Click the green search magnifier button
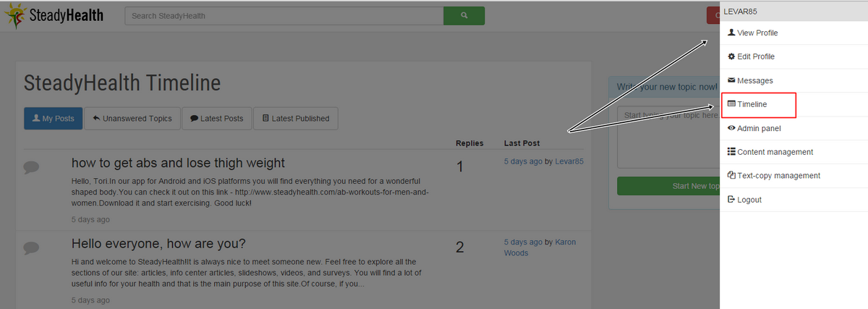868x309 pixels. click(x=464, y=15)
